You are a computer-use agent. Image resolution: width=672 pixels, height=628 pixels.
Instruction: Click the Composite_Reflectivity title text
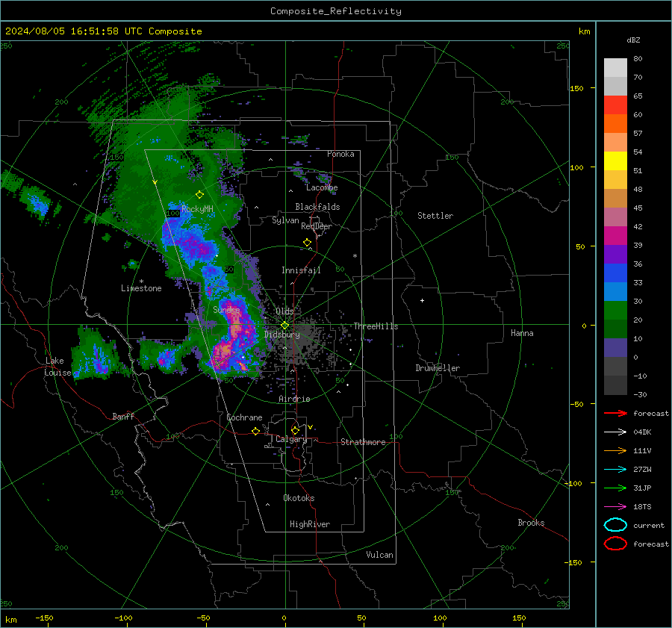point(336,11)
